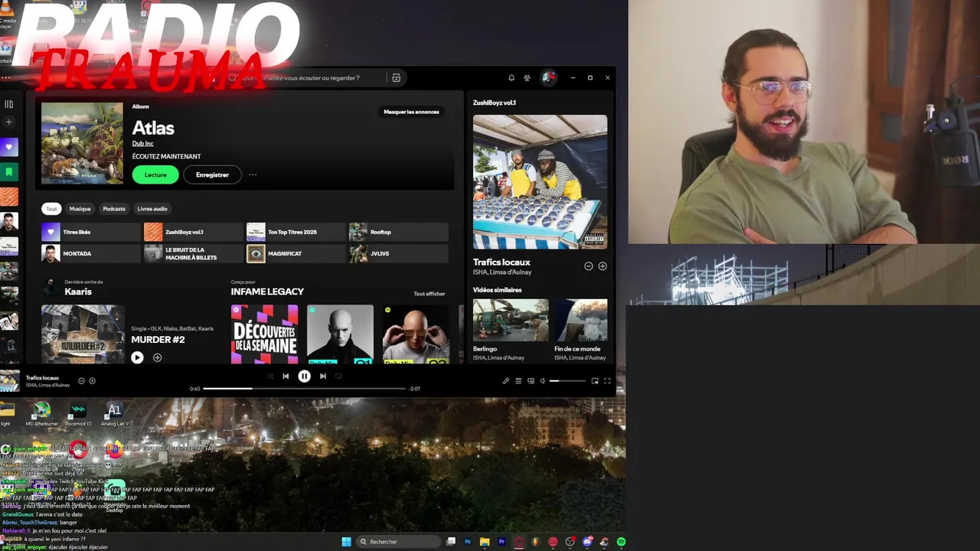
Task: Click the MURDER #2 cover art
Action: [x=83, y=334]
